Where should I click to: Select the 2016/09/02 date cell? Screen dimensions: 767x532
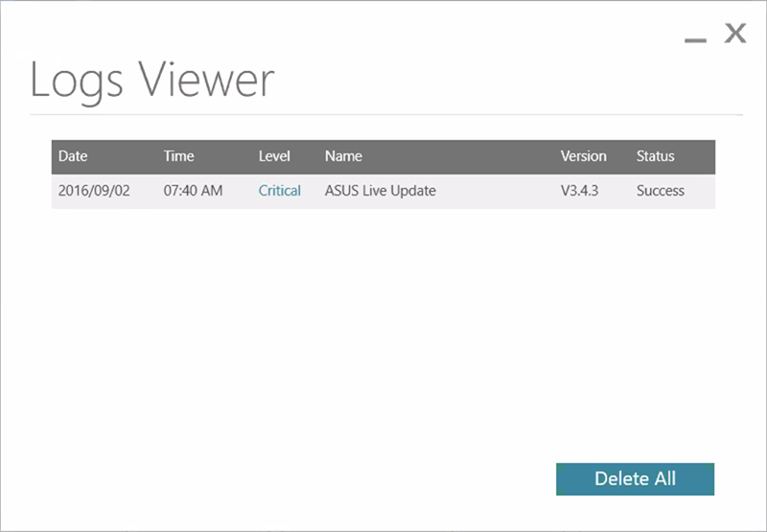tap(94, 190)
